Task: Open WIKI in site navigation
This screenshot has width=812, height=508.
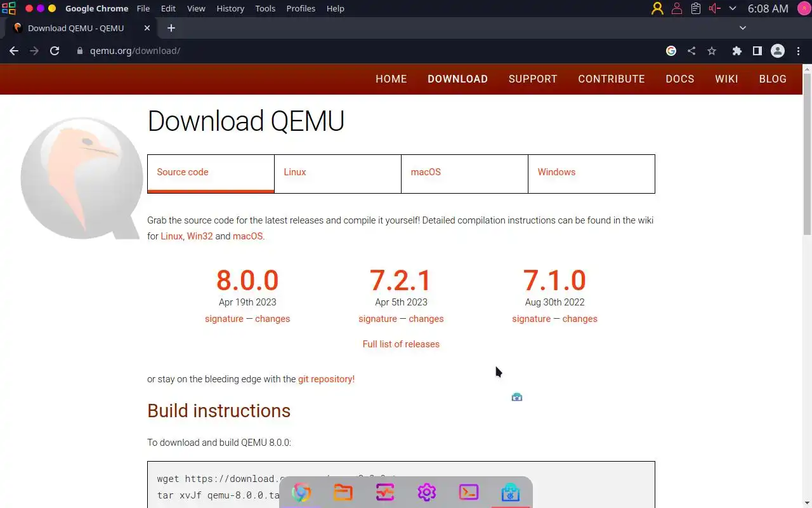Action: pyautogui.click(x=727, y=79)
